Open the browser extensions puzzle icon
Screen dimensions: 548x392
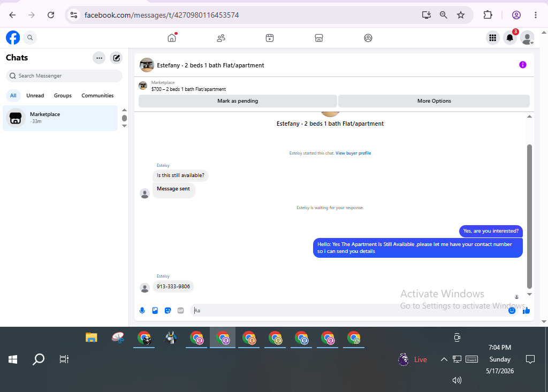pyautogui.click(x=488, y=15)
